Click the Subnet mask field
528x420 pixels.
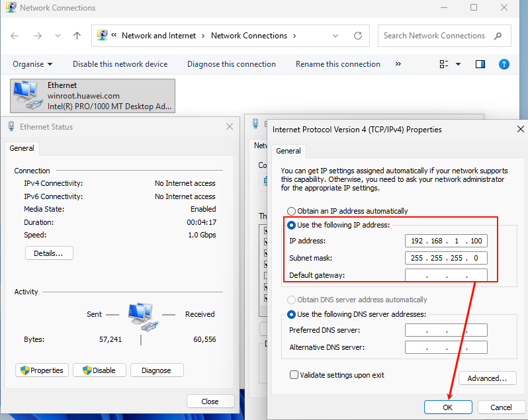pyautogui.click(x=446, y=258)
